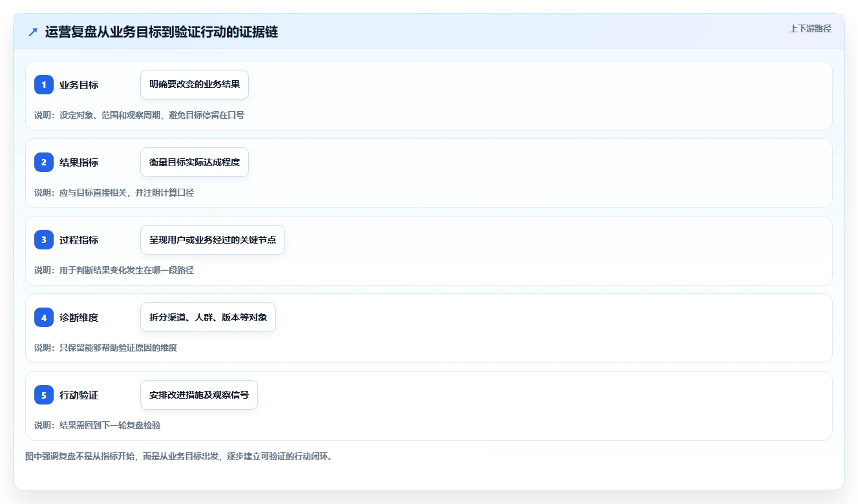Click the number 2 step badge
The image size is (858, 504).
44,162
